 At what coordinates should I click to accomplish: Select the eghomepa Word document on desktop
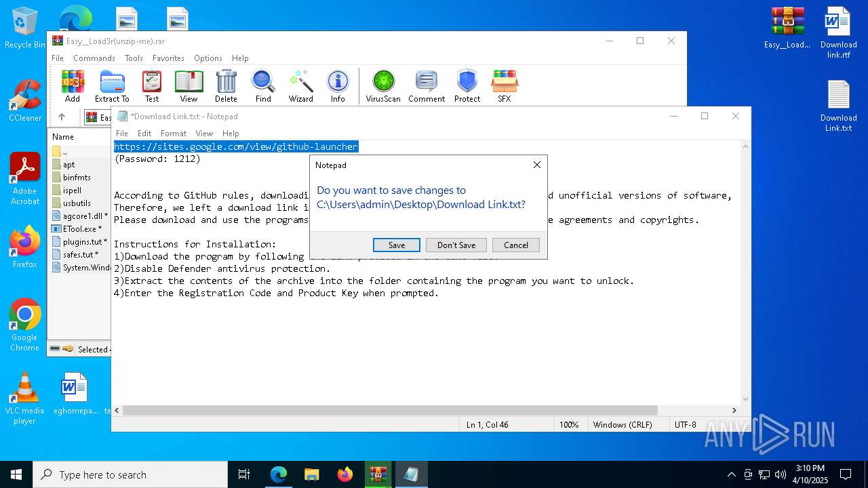[x=75, y=393]
